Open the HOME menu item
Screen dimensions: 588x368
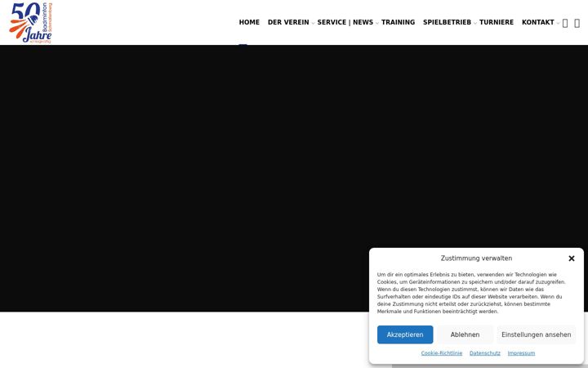[249, 22]
